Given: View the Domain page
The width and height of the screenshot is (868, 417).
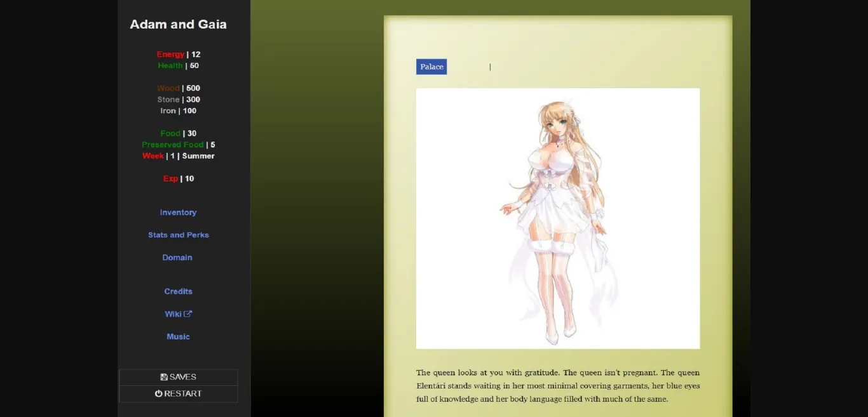Looking at the screenshot, I should [x=177, y=257].
